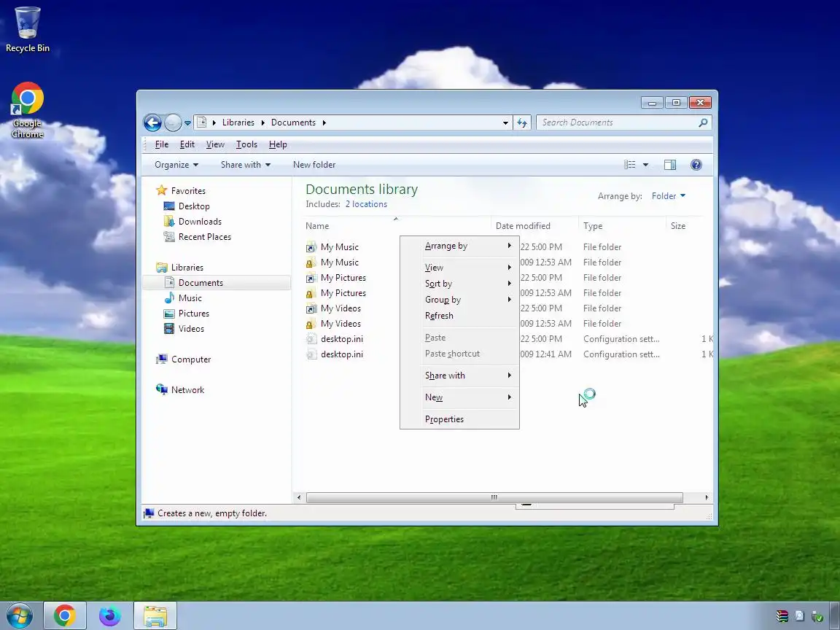The image size is (840, 630).
Task: Open the Google Chrome desktop shortcut
Action: [x=27, y=110]
